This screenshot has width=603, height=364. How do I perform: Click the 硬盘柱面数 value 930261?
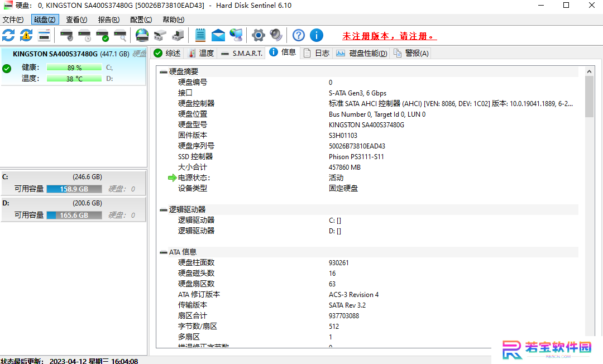338,263
